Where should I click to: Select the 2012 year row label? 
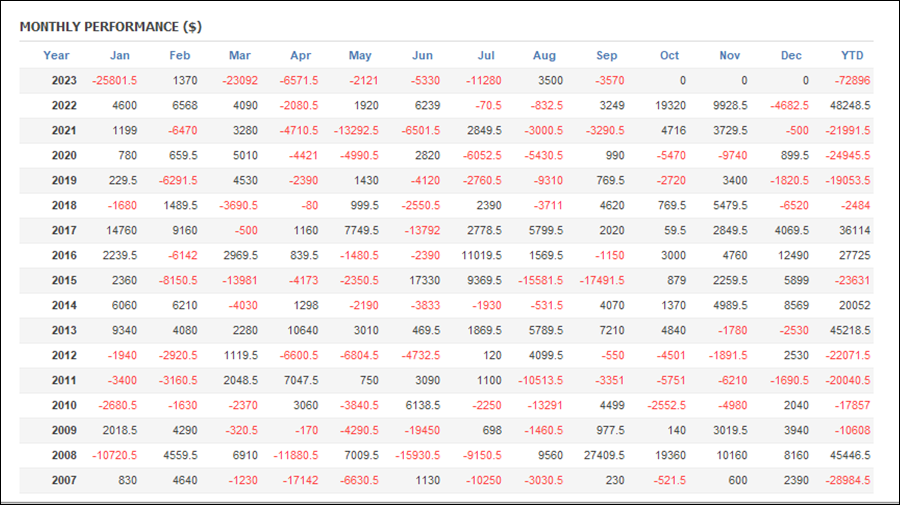pos(64,355)
